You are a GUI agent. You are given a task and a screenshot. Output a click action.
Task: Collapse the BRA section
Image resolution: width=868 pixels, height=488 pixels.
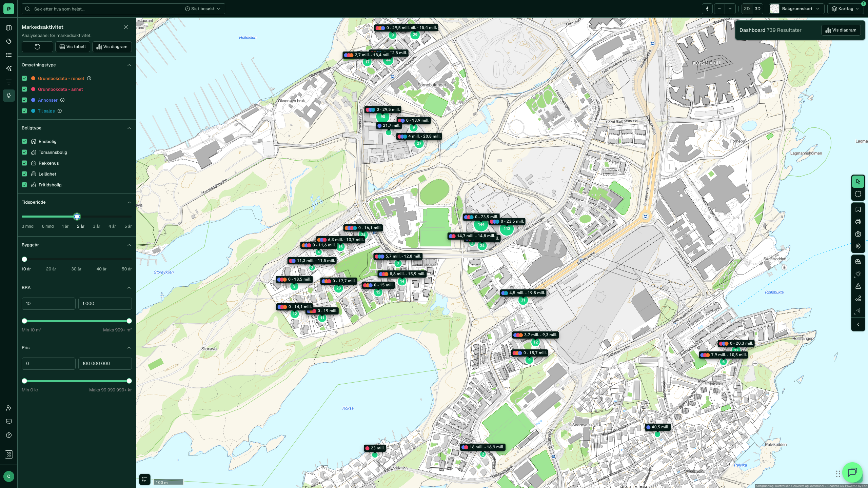click(x=129, y=288)
